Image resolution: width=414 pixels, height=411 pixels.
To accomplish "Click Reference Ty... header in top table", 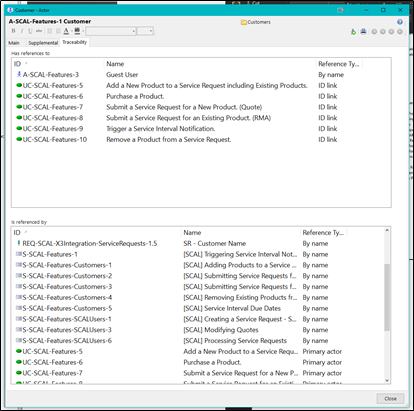I will (339, 64).
